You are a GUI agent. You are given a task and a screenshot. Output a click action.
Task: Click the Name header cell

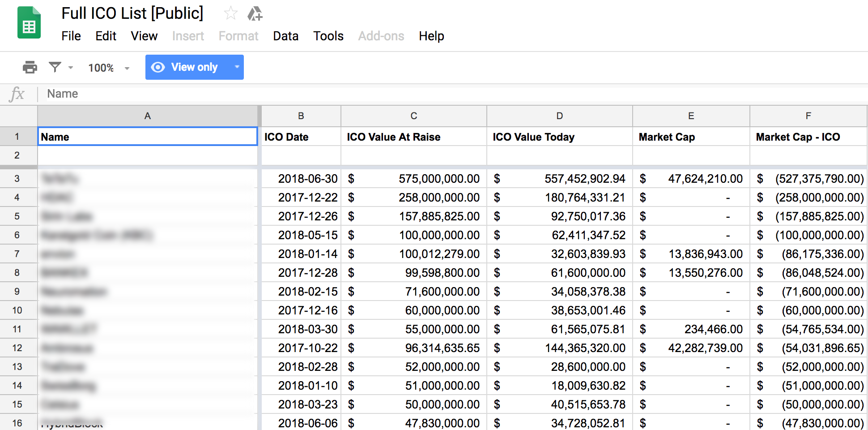(148, 137)
